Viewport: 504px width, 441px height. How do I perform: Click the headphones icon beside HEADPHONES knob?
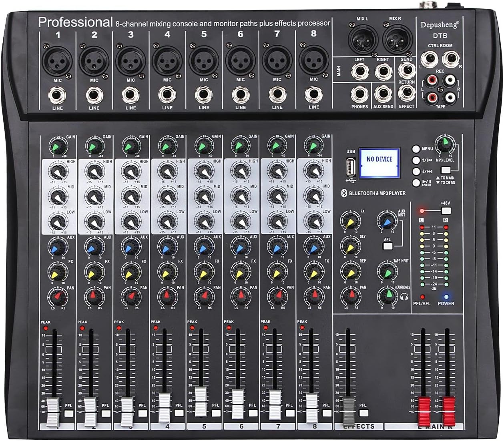pyautogui.click(x=404, y=297)
